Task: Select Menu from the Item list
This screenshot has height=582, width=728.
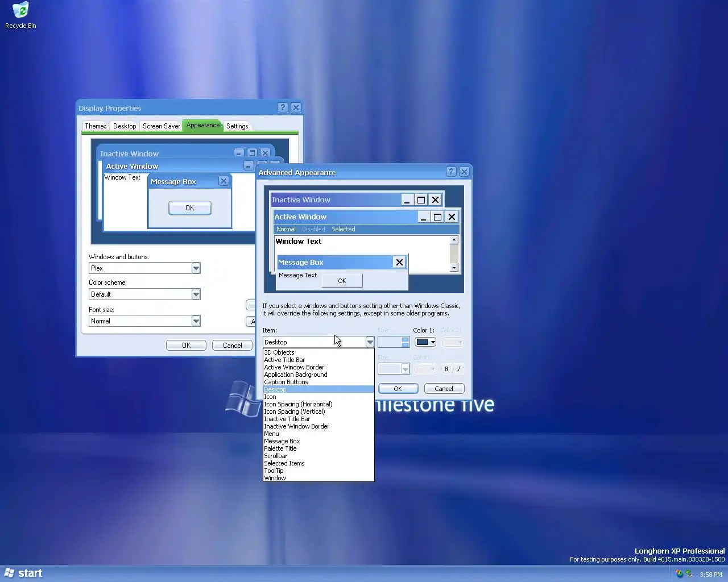Action: click(318, 434)
